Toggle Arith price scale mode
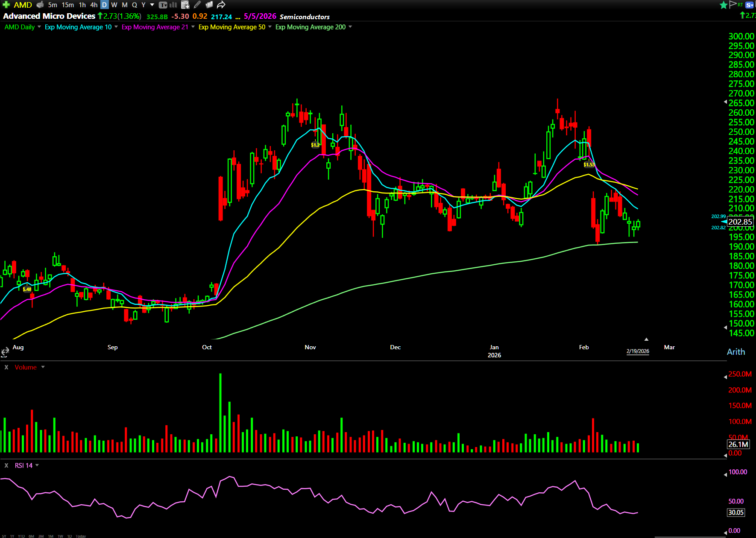 pyautogui.click(x=735, y=352)
